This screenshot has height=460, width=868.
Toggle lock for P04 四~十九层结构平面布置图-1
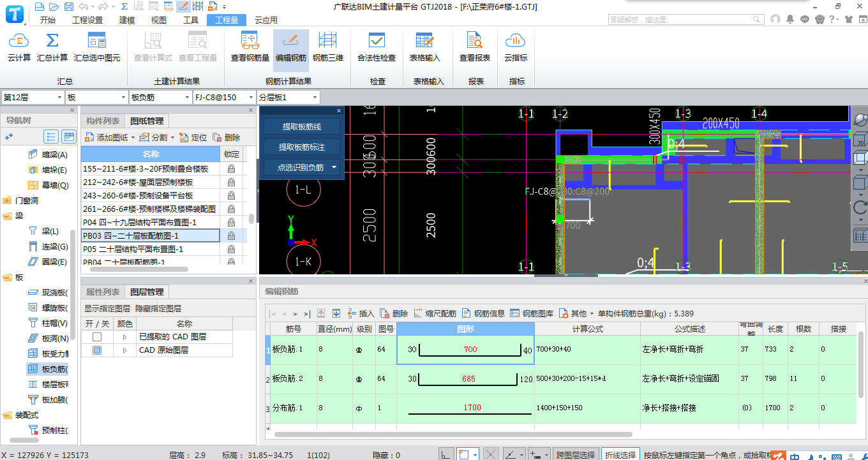point(231,223)
